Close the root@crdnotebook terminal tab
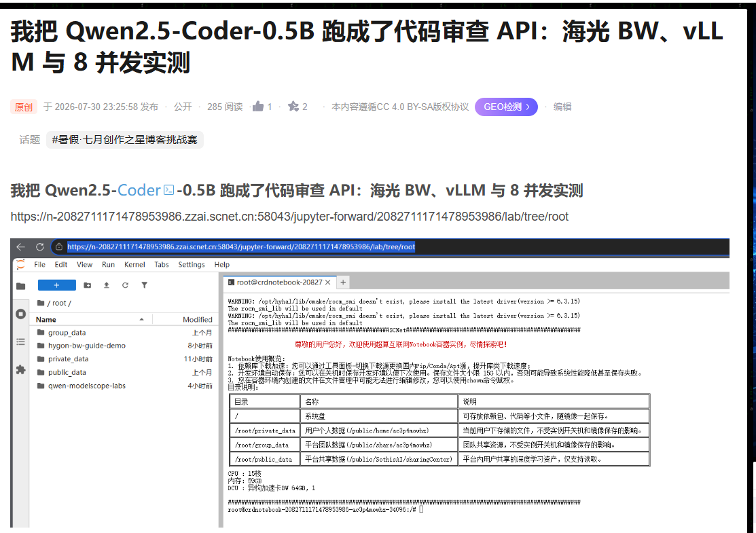 (328, 282)
